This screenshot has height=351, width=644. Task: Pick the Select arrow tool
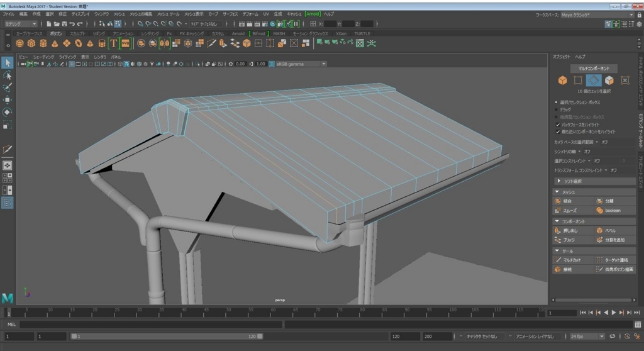(8, 62)
